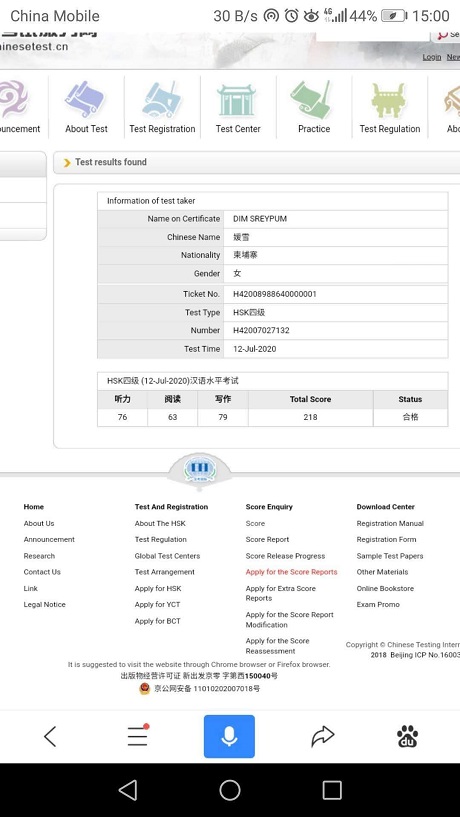Click Apply for BCT link
Image resolution: width=460 pixels, height=817 pixels.
[157, 621]
